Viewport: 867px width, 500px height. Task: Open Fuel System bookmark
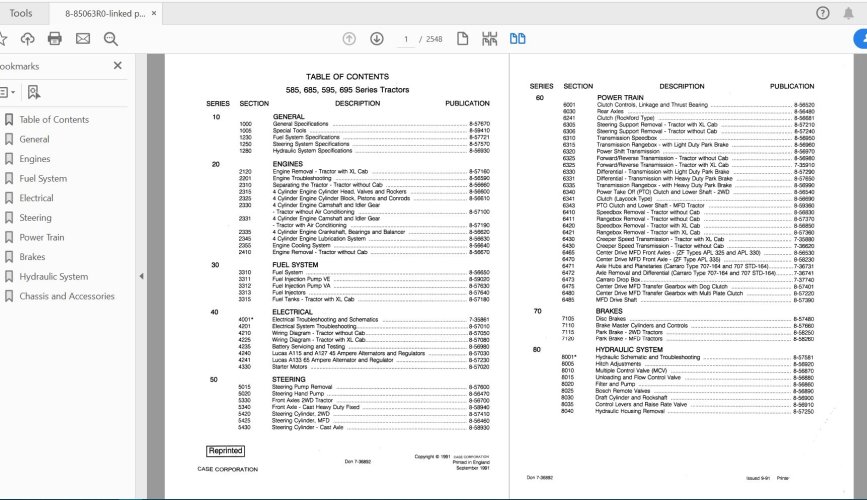[x=43, y=179]
